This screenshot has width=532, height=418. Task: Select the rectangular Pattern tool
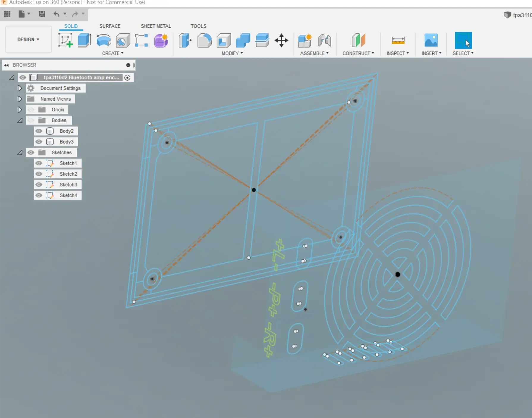pyautogui.click(x=142, y=40)
